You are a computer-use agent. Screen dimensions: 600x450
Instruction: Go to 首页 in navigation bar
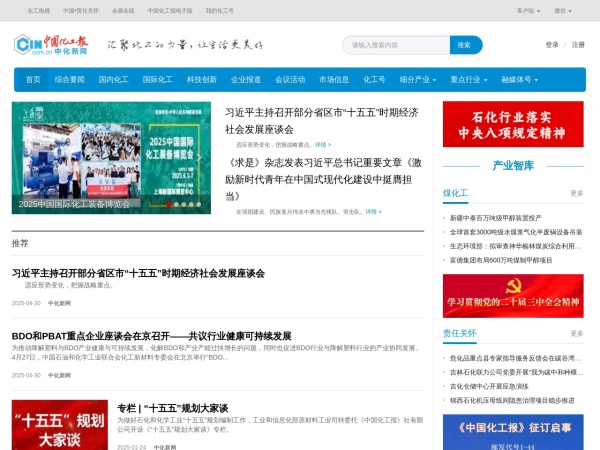click(33, 80)
